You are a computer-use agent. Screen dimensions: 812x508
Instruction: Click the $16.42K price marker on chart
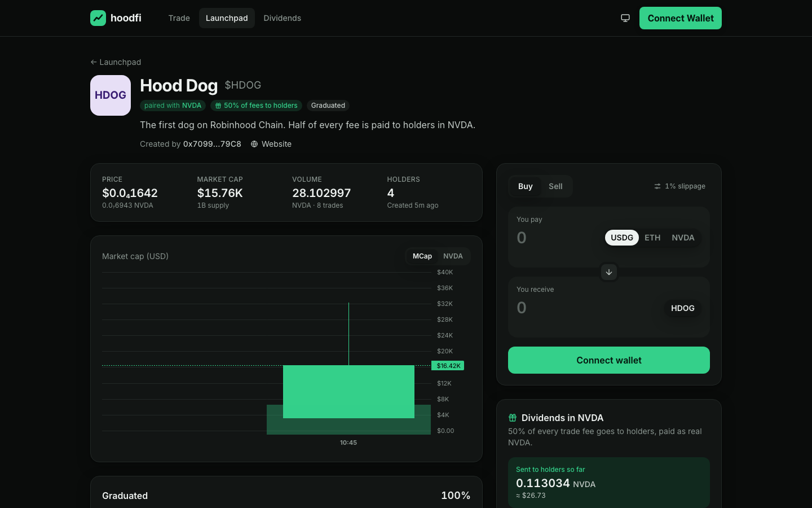click(448, 366)
